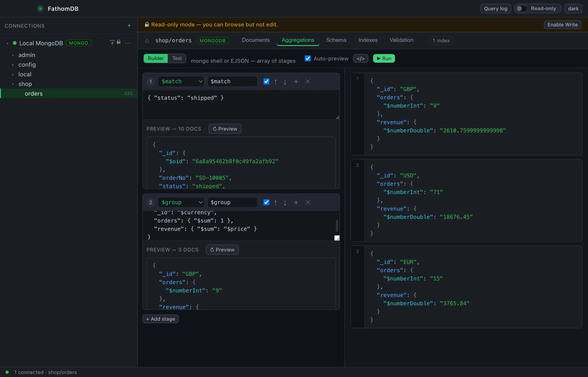Click the lock icon next to Local MongoDB
This screenshot has height=377, width=588.
point(119,42)
